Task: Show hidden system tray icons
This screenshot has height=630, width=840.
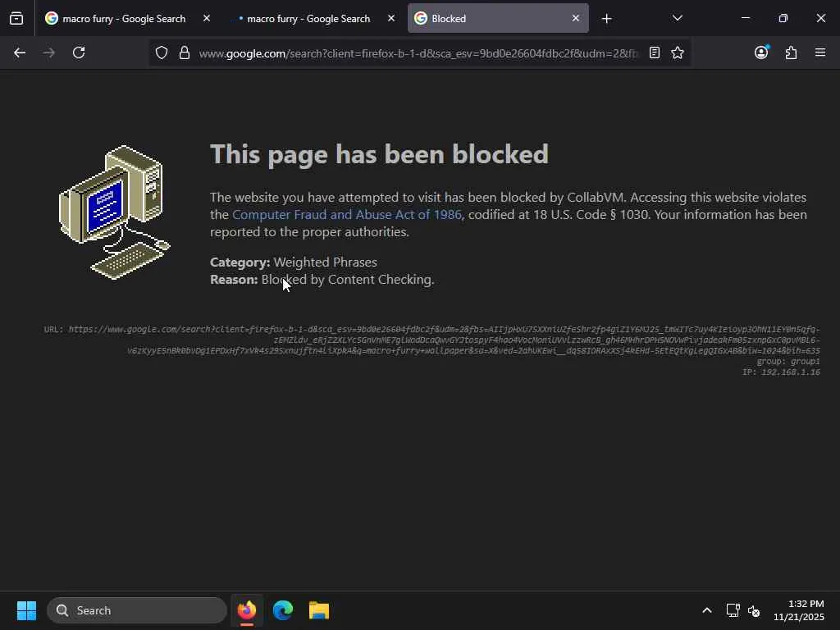Action: (707, 610)
